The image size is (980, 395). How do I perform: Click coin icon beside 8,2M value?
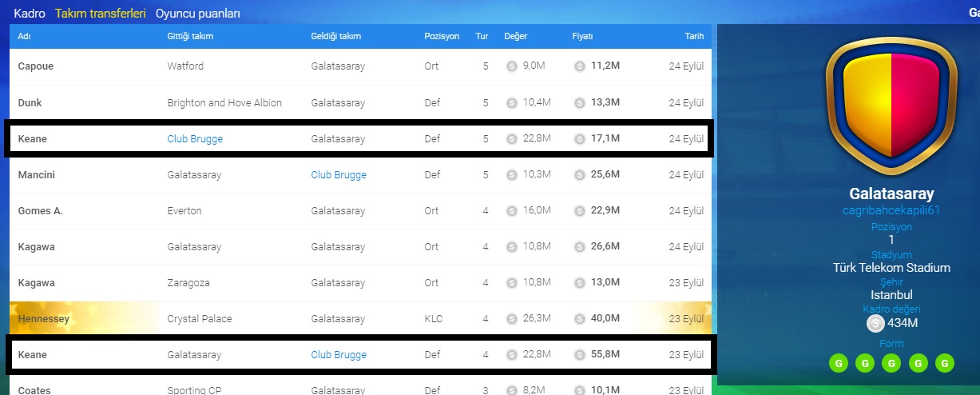(512, 390)
